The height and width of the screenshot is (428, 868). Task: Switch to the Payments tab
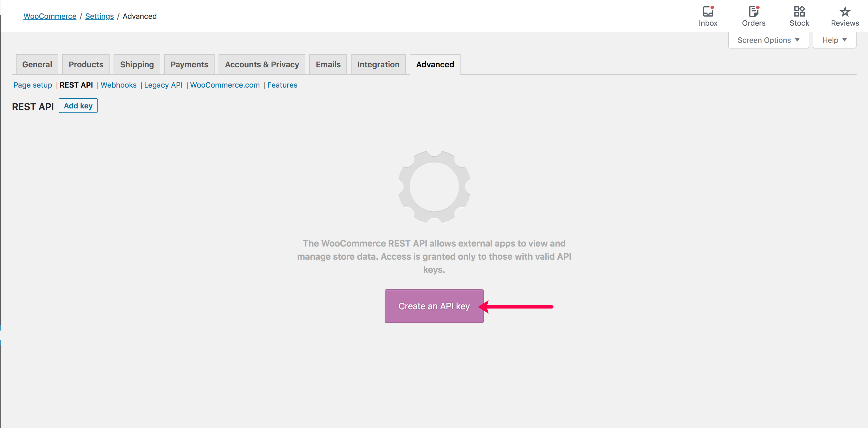pyautogui.click(x=189, y=64)
